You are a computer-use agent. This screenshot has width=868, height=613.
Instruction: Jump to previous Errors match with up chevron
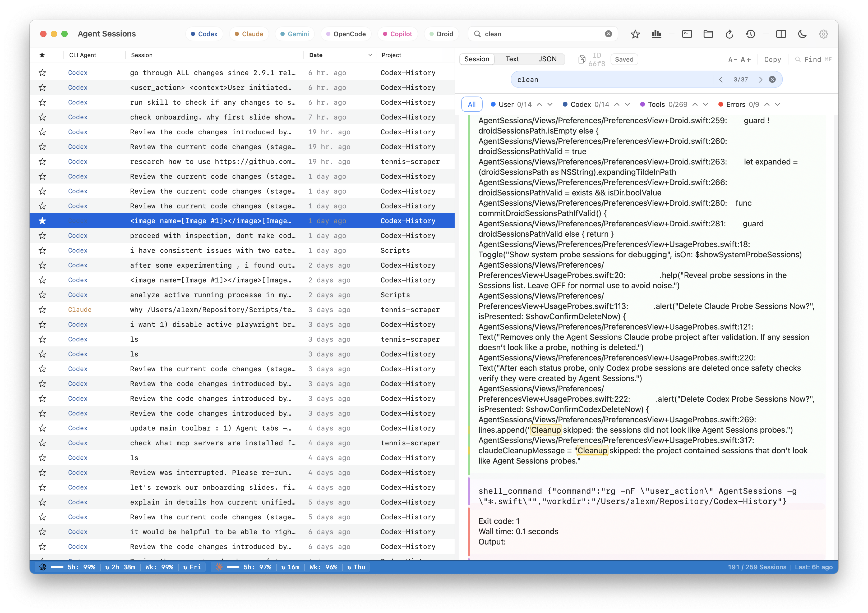click(767, 104)
